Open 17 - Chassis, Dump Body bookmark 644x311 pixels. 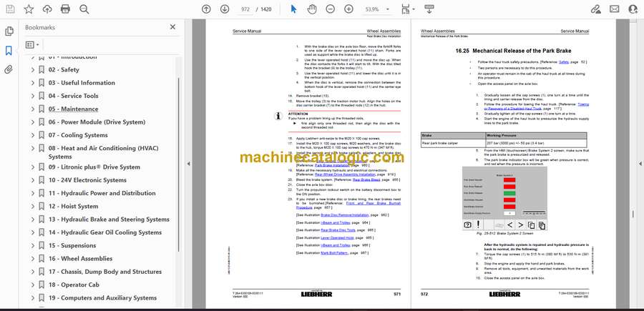(105, 272)
